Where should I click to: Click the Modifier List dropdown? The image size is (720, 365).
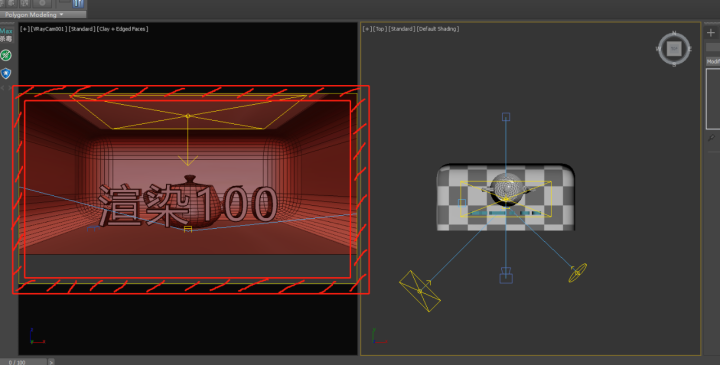(713, 61)
